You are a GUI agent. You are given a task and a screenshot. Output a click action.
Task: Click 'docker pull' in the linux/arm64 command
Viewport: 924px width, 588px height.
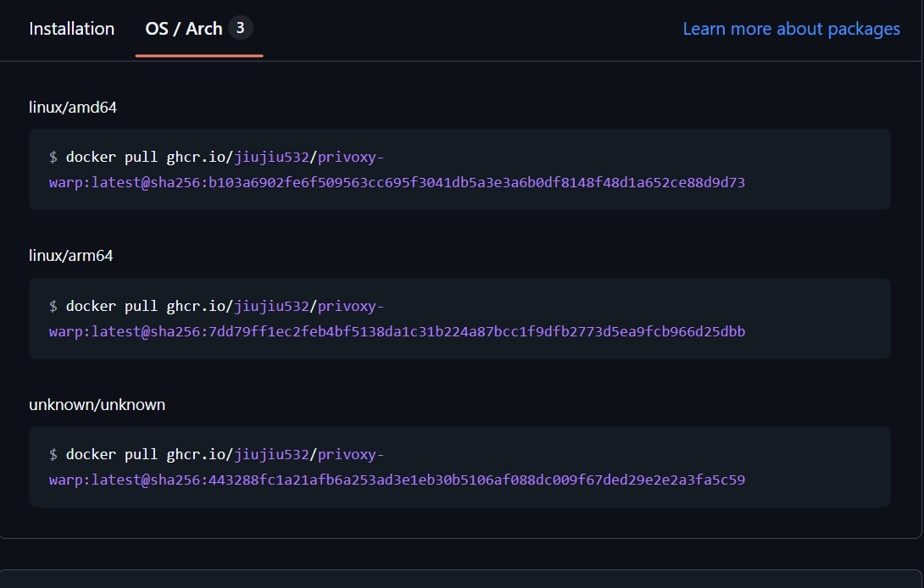[x=111, y=307]
